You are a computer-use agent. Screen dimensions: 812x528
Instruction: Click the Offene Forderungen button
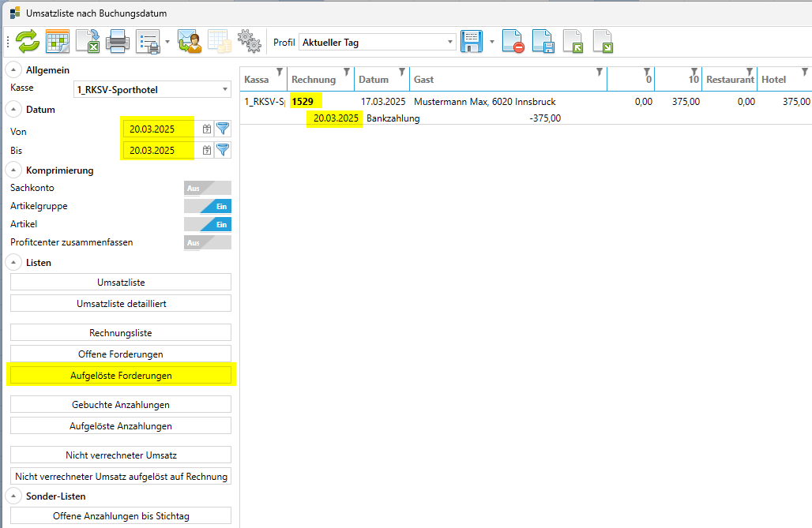pos(121,354)
